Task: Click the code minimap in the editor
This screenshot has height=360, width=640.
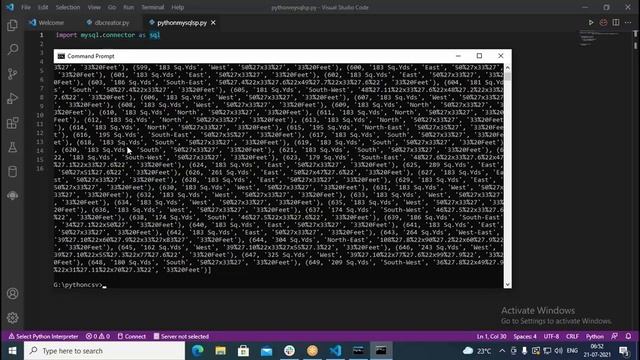Action: point(599,38)
